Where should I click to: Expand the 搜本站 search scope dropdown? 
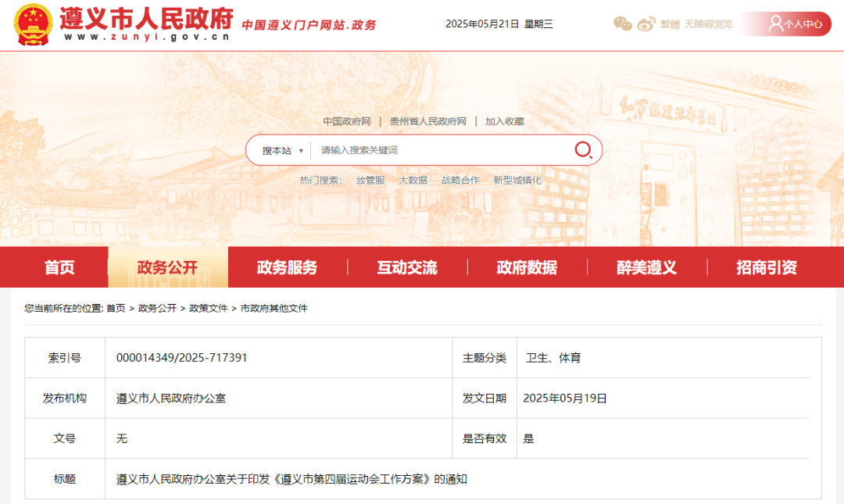[282, 151]
